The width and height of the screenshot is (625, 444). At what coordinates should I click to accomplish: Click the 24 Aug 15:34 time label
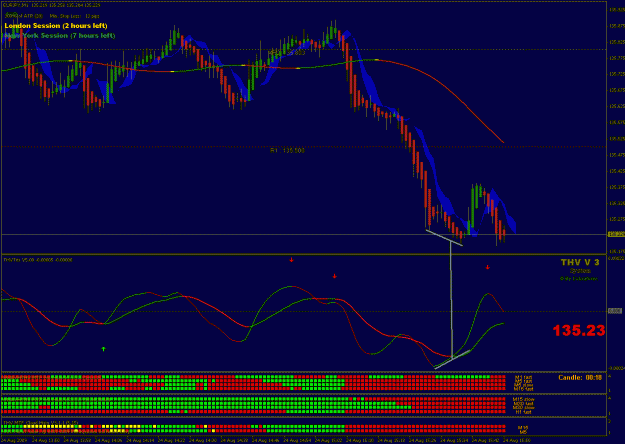(455, 440)
